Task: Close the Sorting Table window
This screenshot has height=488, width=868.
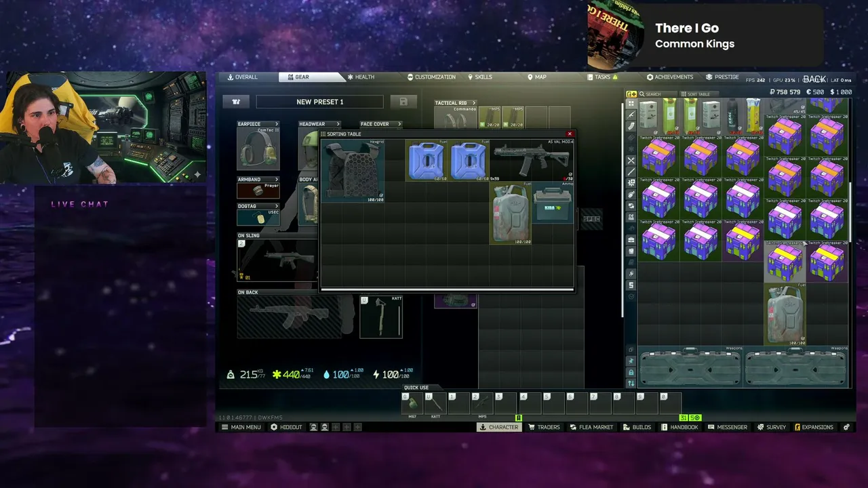Action: (570, 134)
